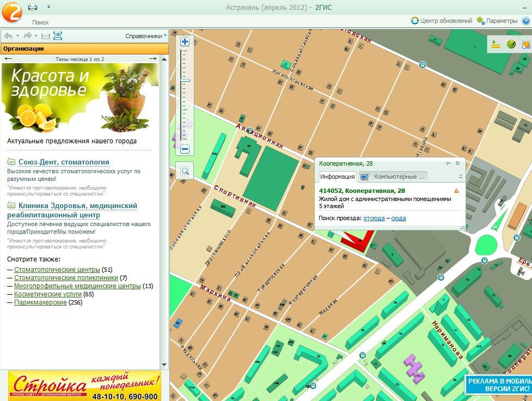Open Косметические услуги link
Viewport: 532px width, 401px height.
click(48, 294)
